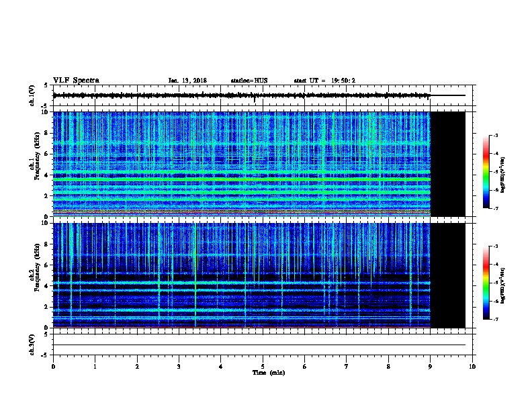Viewport: 532px width, 411px height.
Task: Click the black no-data region in ch.1 spectrogram
Action: click(447, 164)
